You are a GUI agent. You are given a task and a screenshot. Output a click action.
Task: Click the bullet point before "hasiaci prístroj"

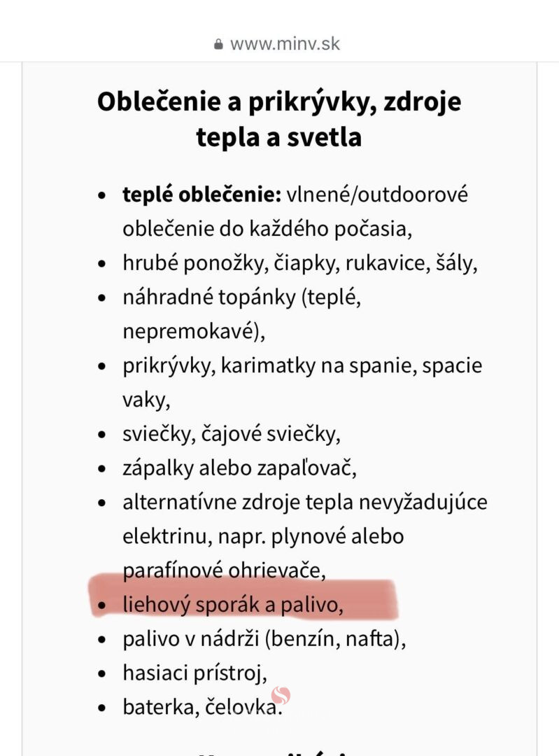click(x=104, y=674)
